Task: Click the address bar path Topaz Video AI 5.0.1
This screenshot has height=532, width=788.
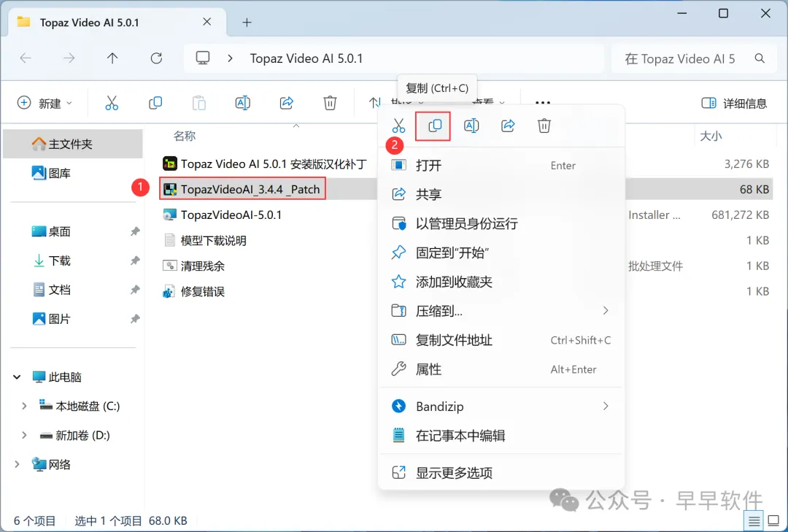Action: coord(306,58)
